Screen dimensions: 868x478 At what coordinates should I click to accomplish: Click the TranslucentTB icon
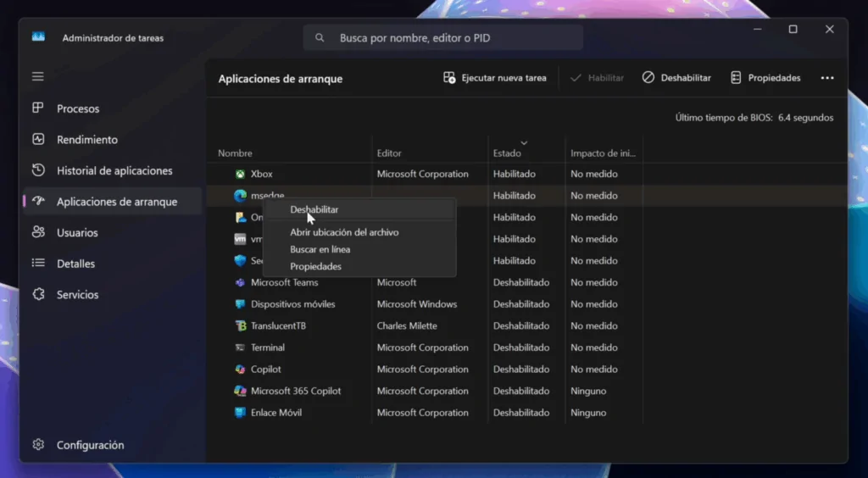(240, 325)
